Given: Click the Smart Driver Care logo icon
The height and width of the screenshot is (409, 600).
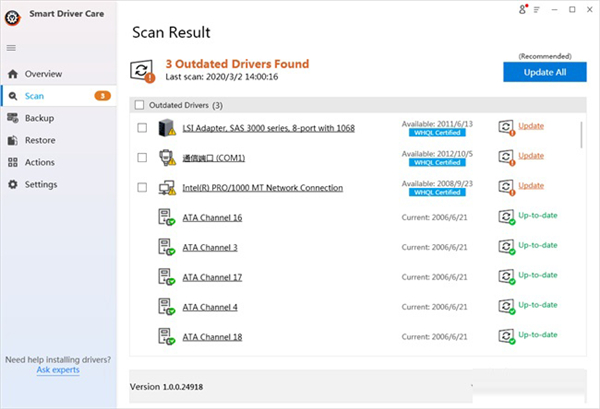Looking at the screenshot, I should coord(13,18).
